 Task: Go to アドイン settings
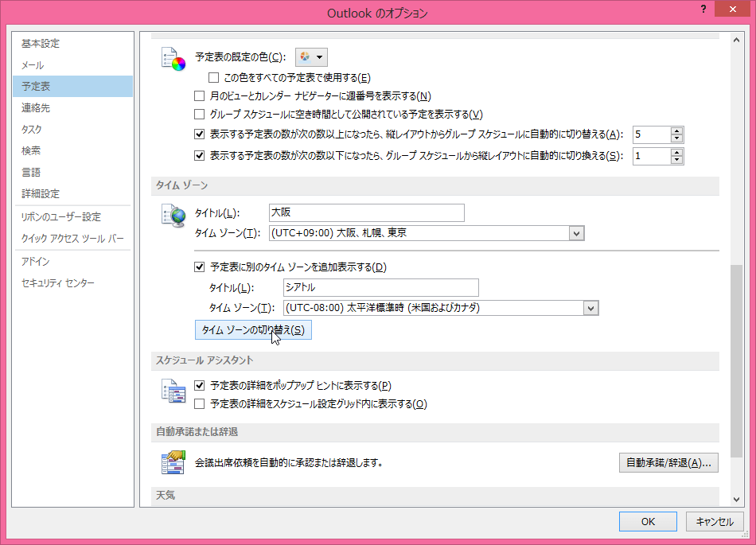tap(72, 261)
